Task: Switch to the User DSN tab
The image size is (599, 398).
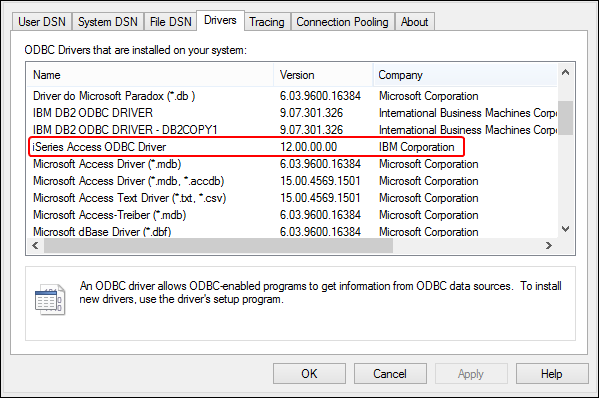Action: point(42,22)
